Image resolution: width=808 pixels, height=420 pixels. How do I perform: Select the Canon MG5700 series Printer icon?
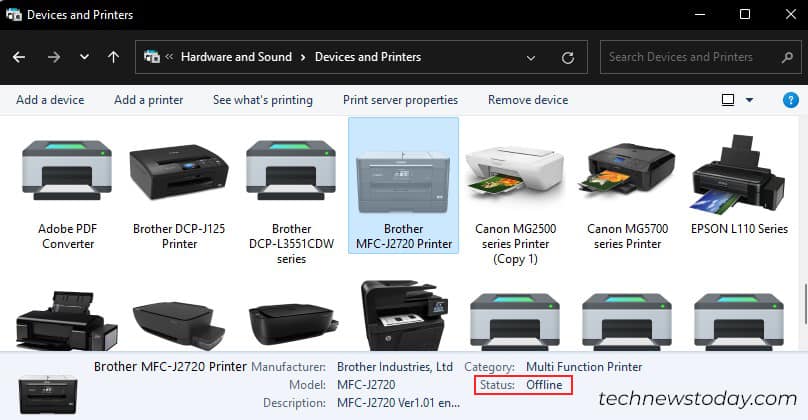click(627, 169)
